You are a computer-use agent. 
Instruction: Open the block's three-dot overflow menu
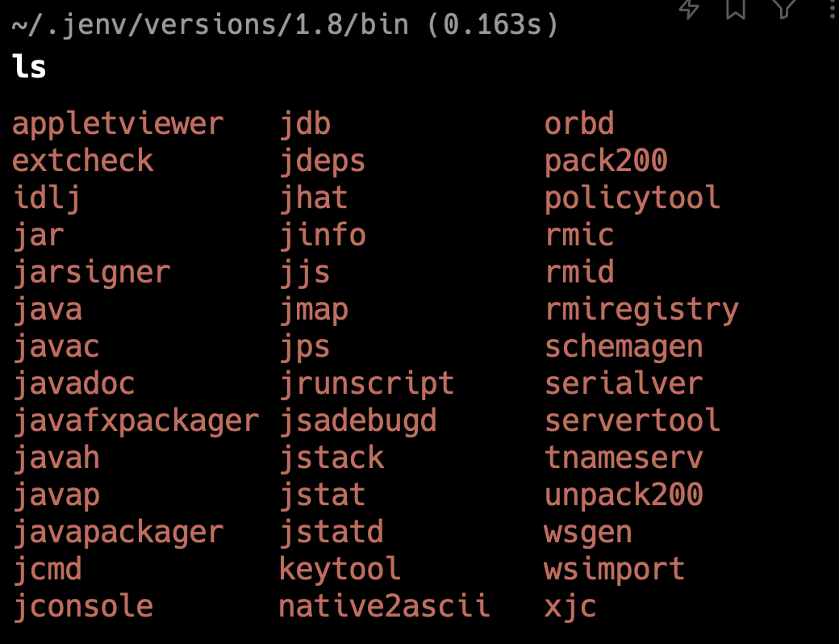coord(831,7)
